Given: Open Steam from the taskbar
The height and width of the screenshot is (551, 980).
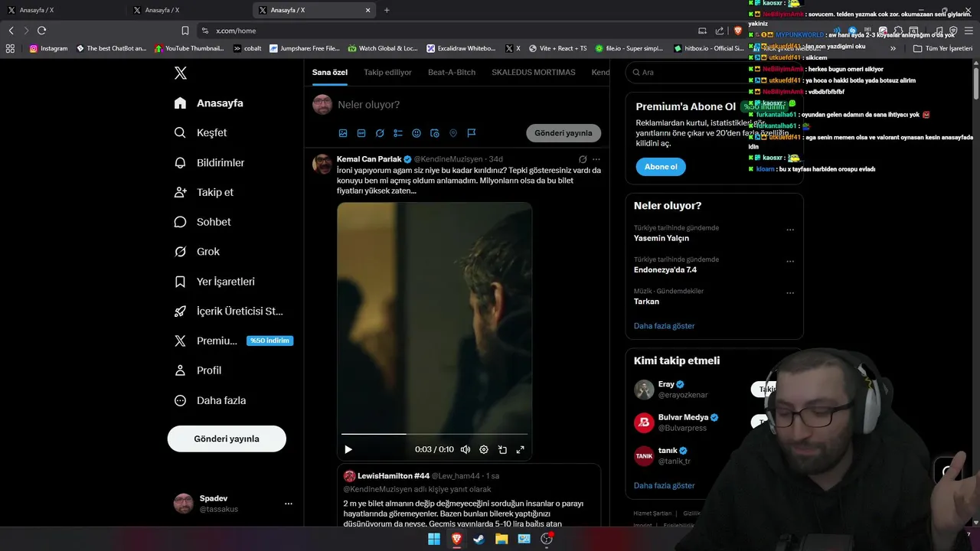Looking at the screenshot, I should (479, 539).
